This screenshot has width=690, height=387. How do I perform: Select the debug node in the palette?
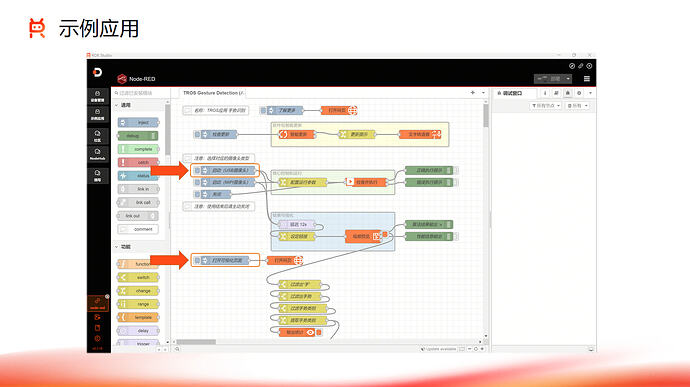pyautogui.click(x=138, y=136)
